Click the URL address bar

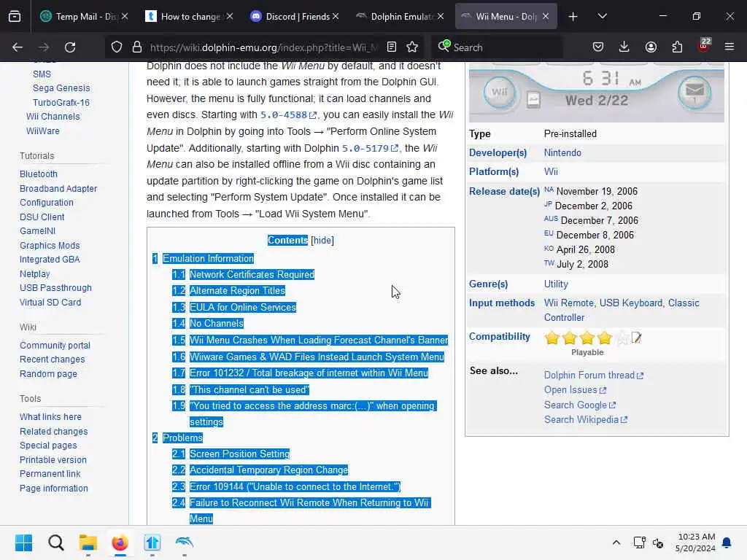[x=264, y=47]
